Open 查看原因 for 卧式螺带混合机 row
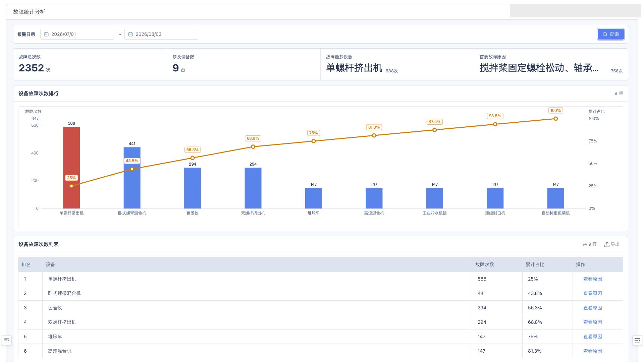The height and width of the screenshot is (362, 644). click(x=592, y=293)
